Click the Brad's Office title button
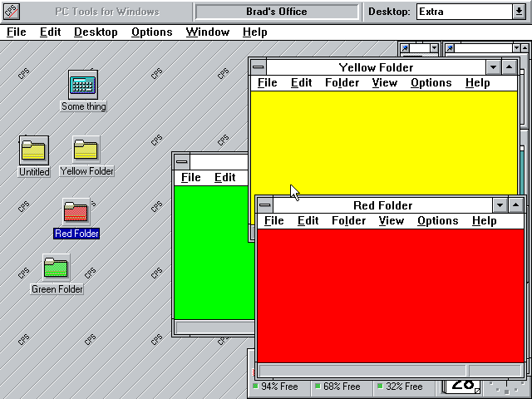 pyautogui.click(x=277, y=12)
